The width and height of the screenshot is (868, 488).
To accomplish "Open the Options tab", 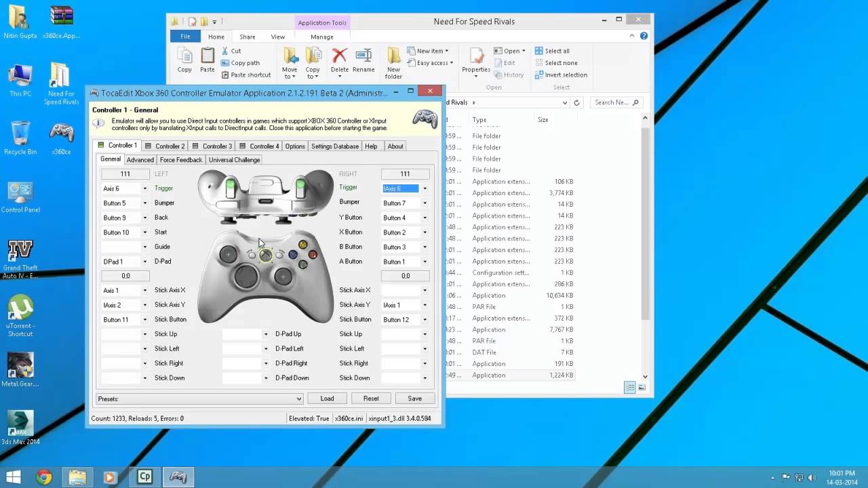I will point(295,146).
